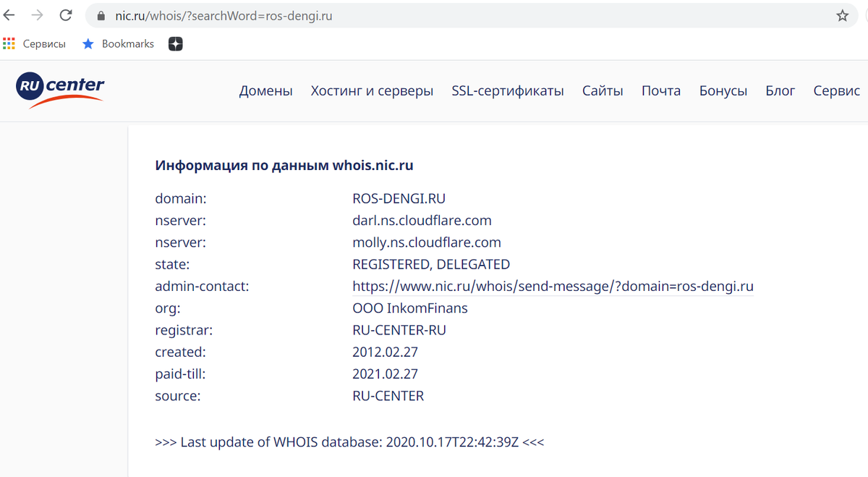Select source value RU-CENTER
Screen dimensions: 868x477
[388, 396]
